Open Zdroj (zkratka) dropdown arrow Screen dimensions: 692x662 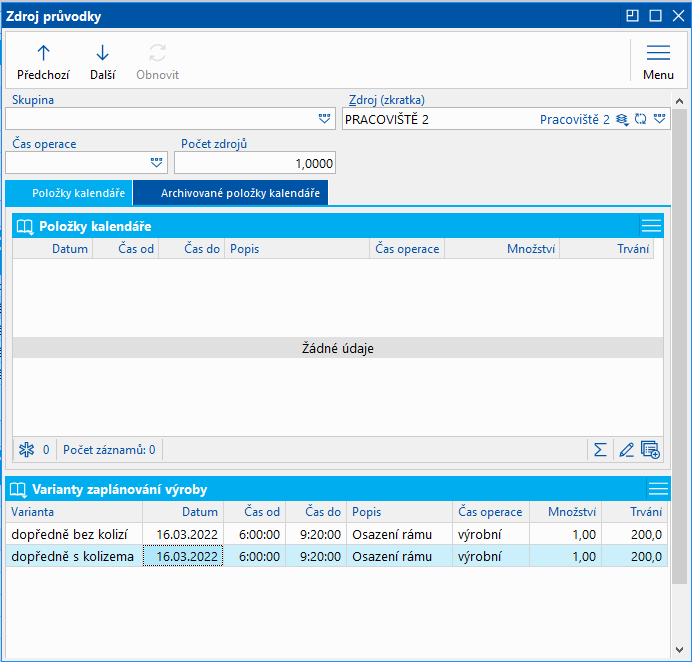tap(659, 119)
